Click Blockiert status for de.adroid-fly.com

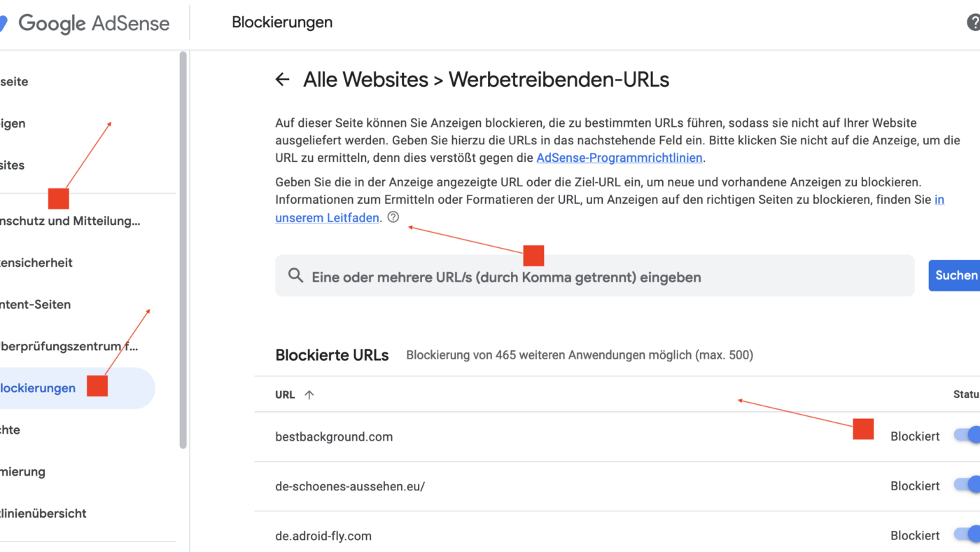point(915,535)
